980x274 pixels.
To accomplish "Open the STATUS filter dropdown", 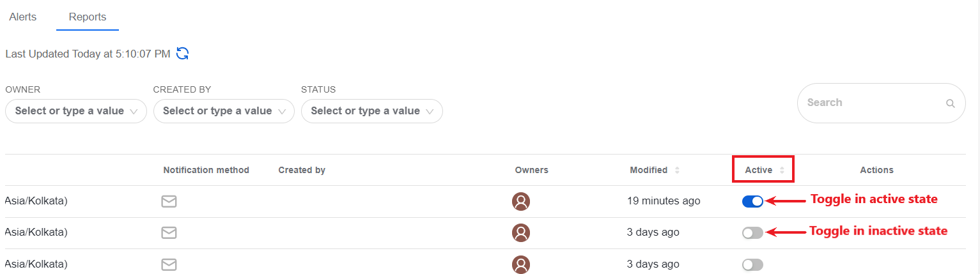I will pos(372,111).
